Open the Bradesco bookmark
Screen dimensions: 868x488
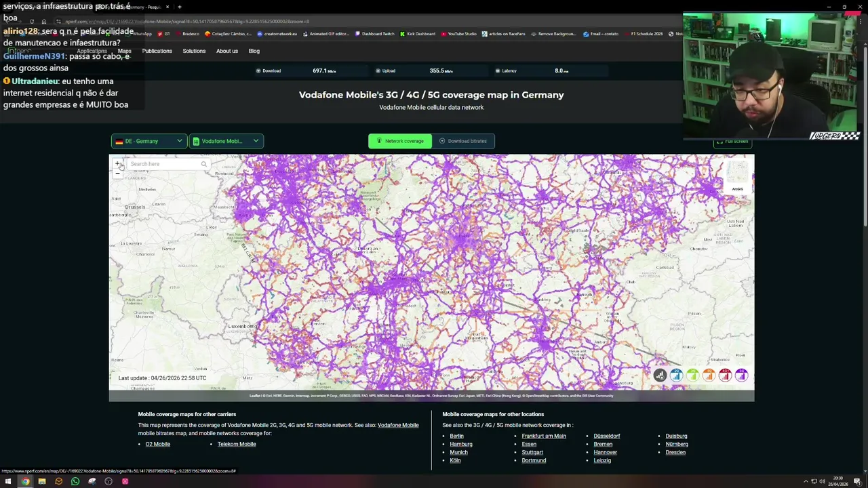[186, 34]
